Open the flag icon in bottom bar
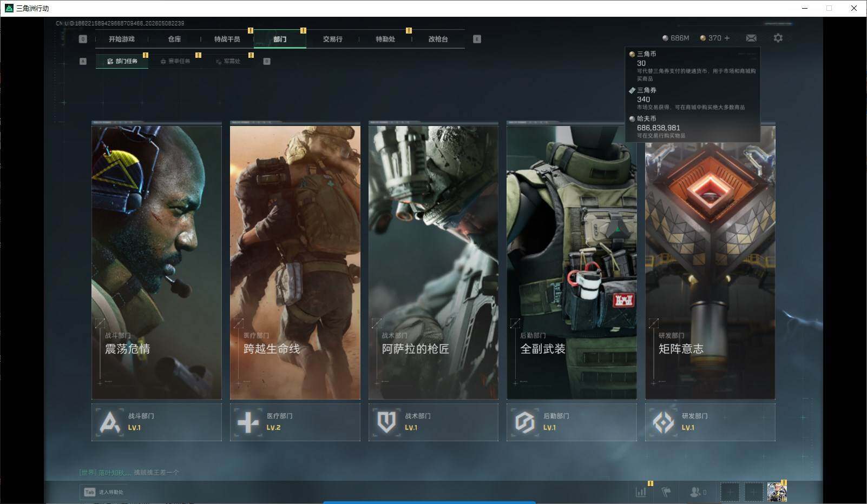 pyautogui.click(x=666, y=492)
